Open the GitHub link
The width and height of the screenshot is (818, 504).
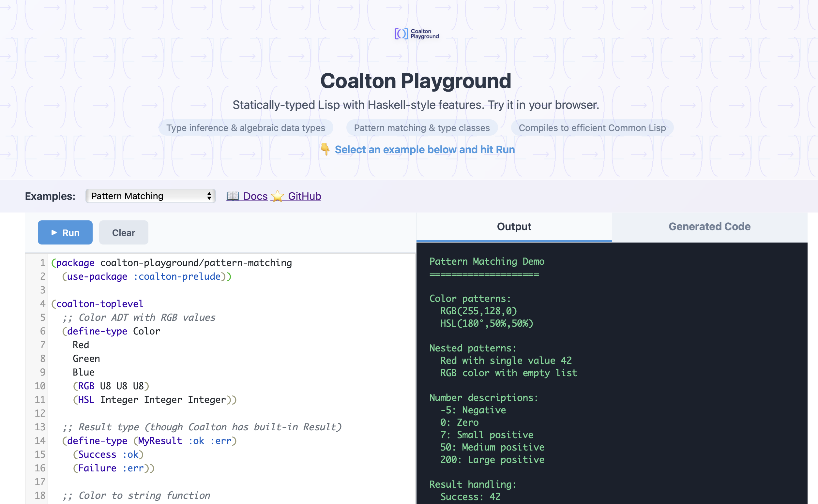[x=304, y=196]
